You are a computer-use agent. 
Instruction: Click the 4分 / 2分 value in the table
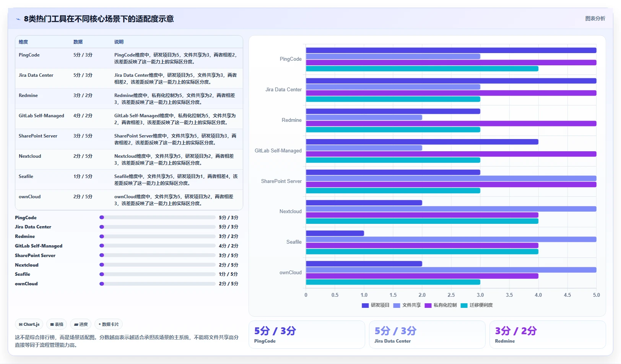pyautogui.click(x=83, y=116)
